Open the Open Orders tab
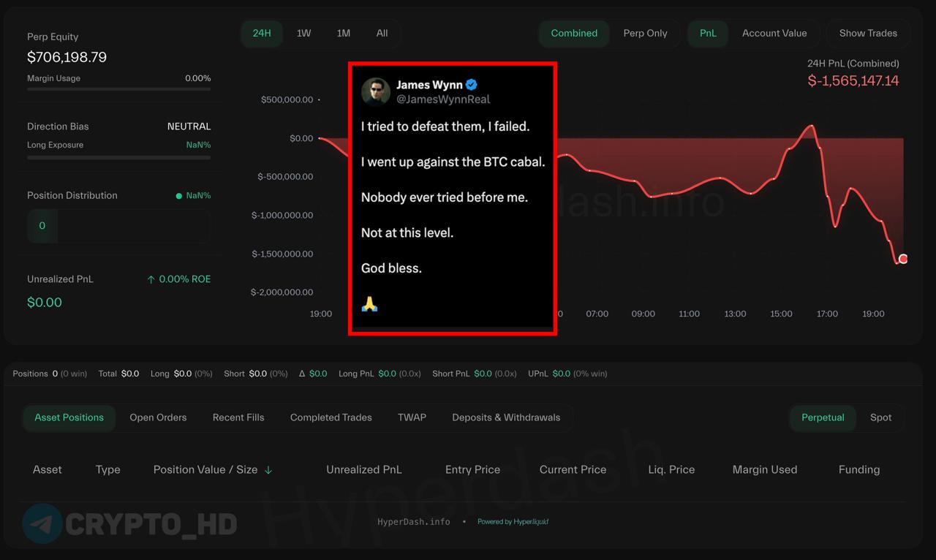Viewport: 936px width, 560px height. [158, 417]
